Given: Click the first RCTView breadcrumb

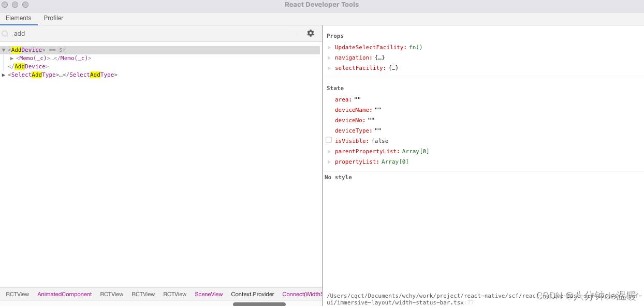Looking at the screenshot, I should [x=18, y=294].
